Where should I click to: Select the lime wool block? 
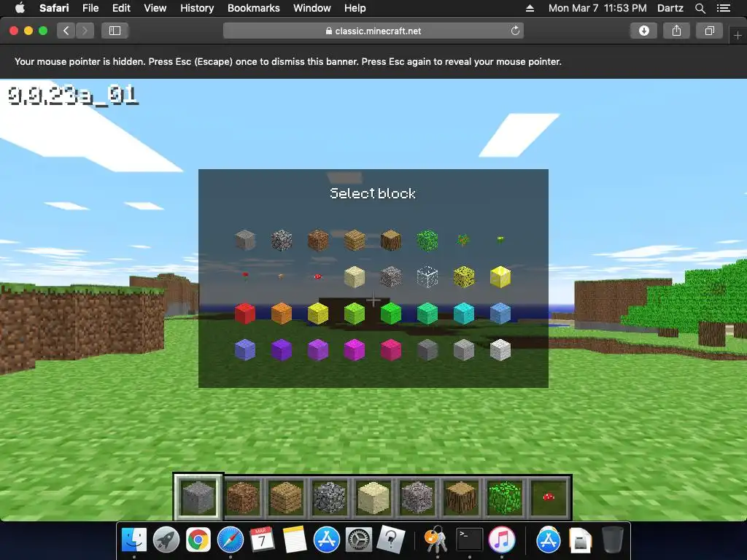355,314
